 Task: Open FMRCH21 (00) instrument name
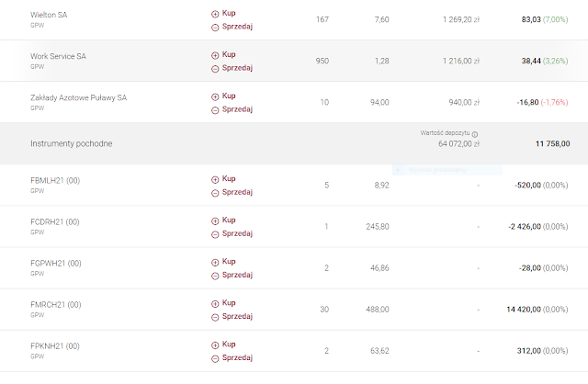(56, 305)
